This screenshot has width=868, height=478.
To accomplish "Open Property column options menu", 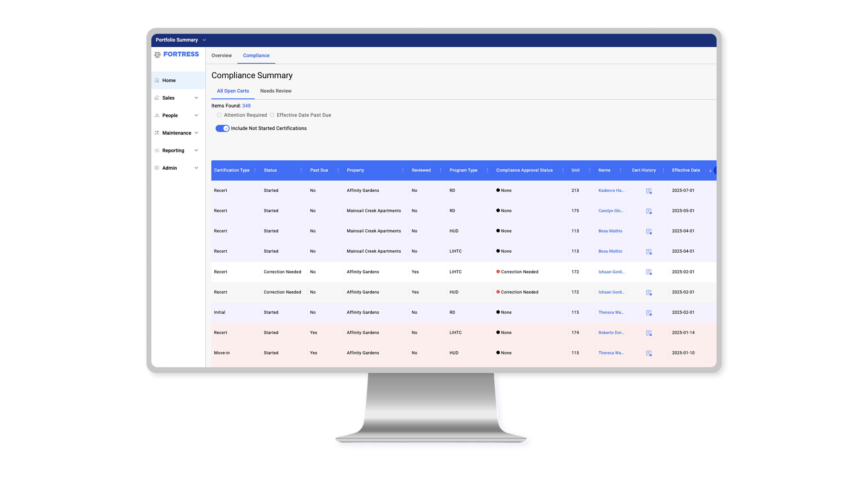I will [x=403, y=170].
